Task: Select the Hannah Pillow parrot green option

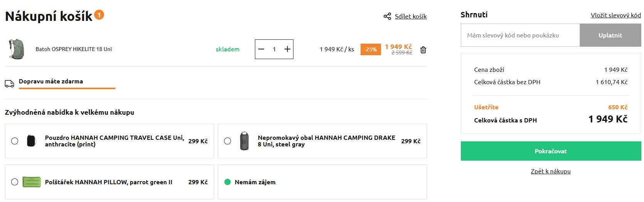Action: (15, 182)
